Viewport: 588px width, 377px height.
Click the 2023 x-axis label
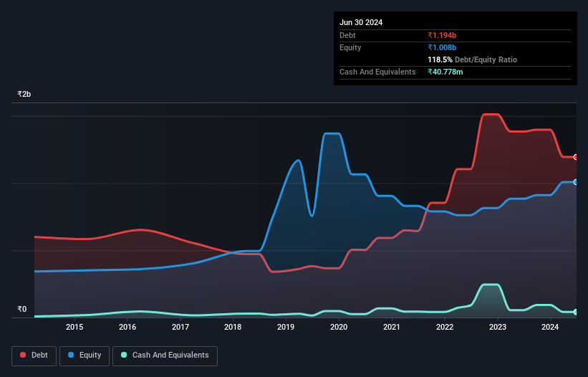pos(498,327)
